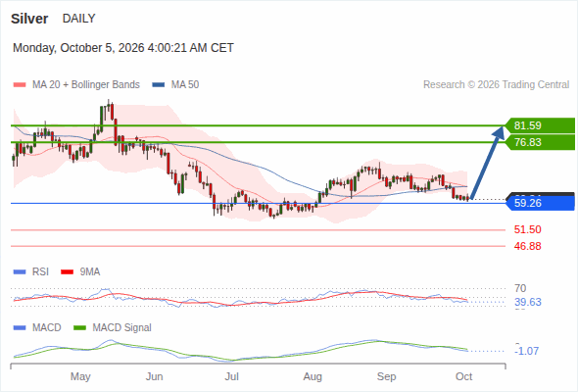Click the Research Trading Central copyright text

click(496, 85)
